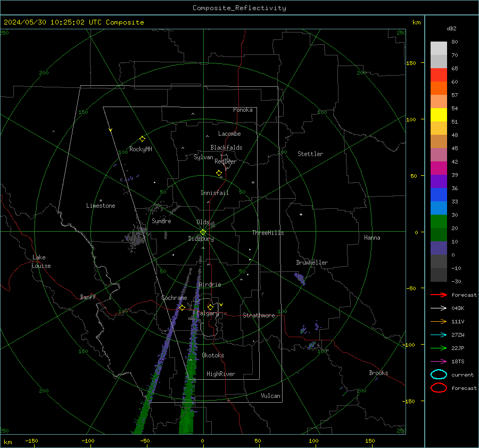Click the white plus marker east of ThreeHills
The height and width of the screenshot is (448, 479).
coord(301,214)
